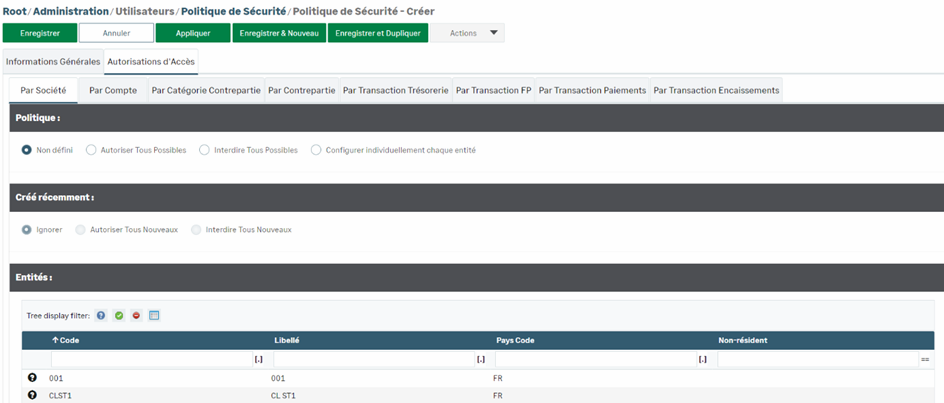Click into the Libellé filter input field
The image size is (944, 403).
(372, 359)
